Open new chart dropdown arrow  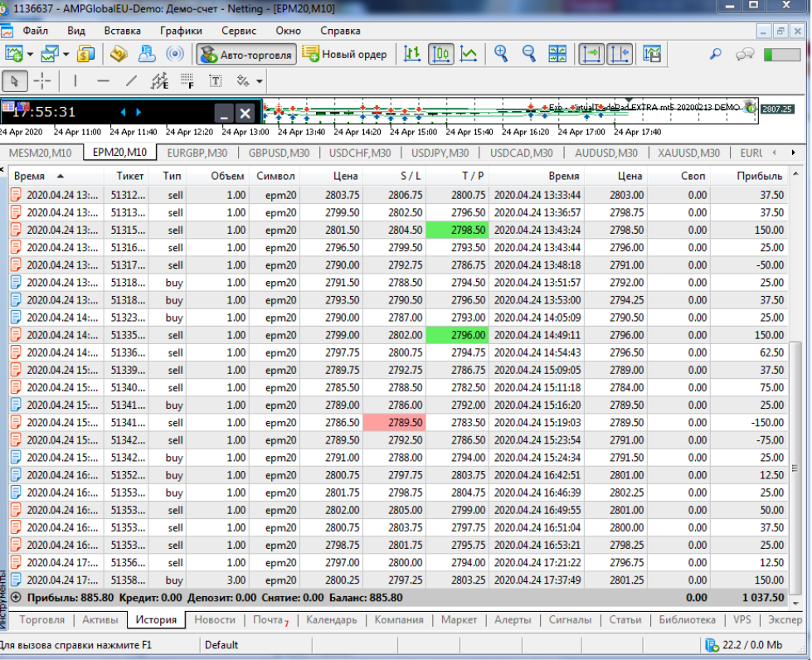30,55
